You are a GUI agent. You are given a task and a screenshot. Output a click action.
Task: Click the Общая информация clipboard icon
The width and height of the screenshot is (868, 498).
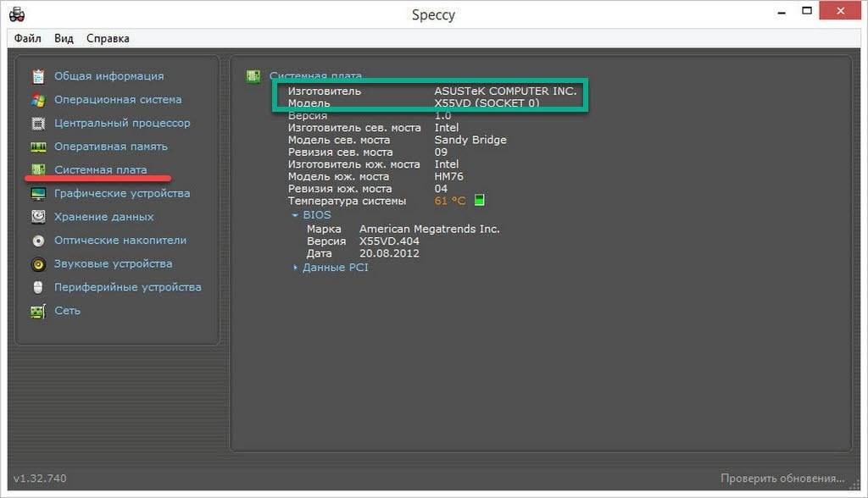38,76
